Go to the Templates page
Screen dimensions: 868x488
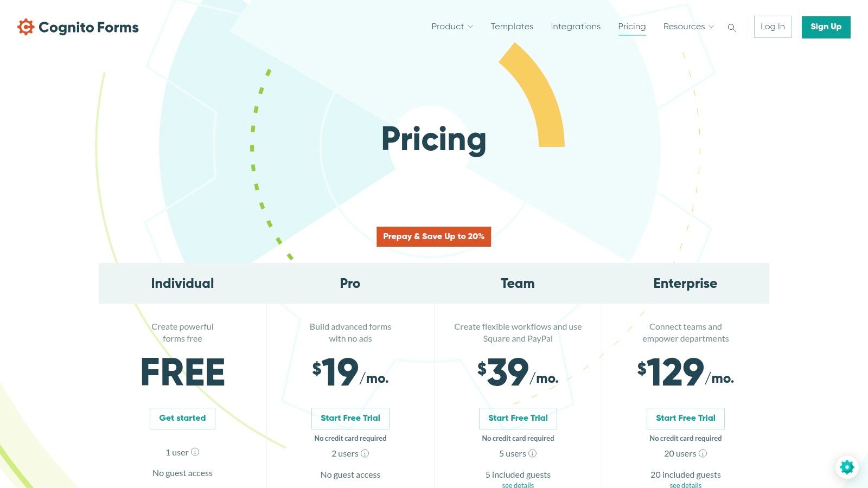coord(512,27)
